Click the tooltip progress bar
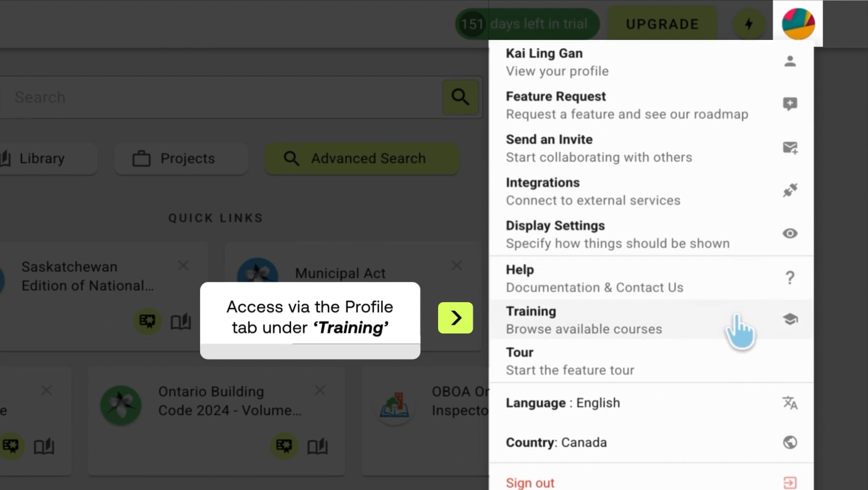868x490 pixels. pyautogui.click(x=310, y=351)
